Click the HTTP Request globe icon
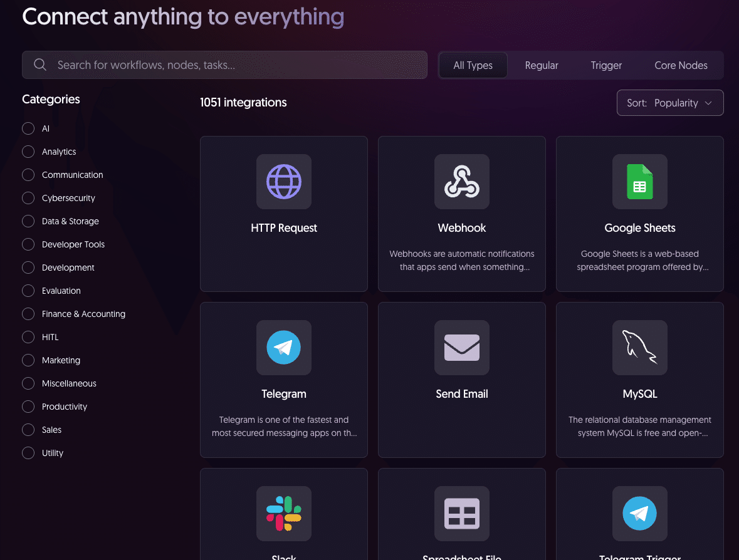Viewport: 739px width, 560px height. [x=283, y=182]
